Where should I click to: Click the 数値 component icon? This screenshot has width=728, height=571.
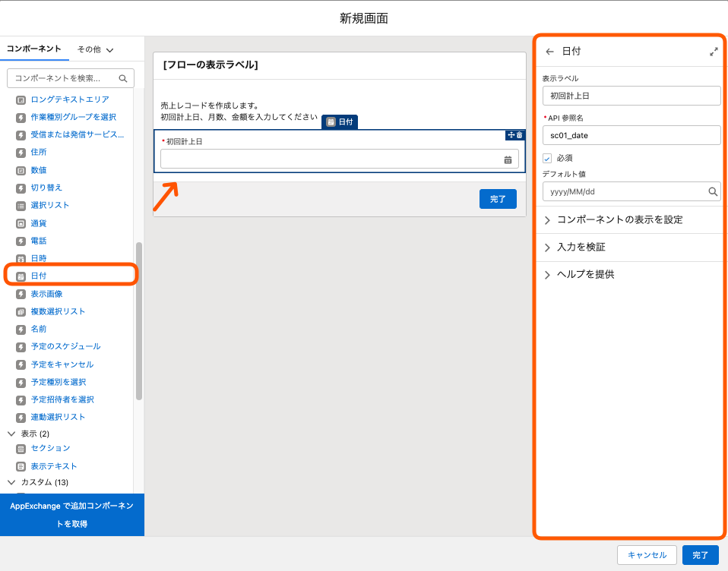(21, 170)
